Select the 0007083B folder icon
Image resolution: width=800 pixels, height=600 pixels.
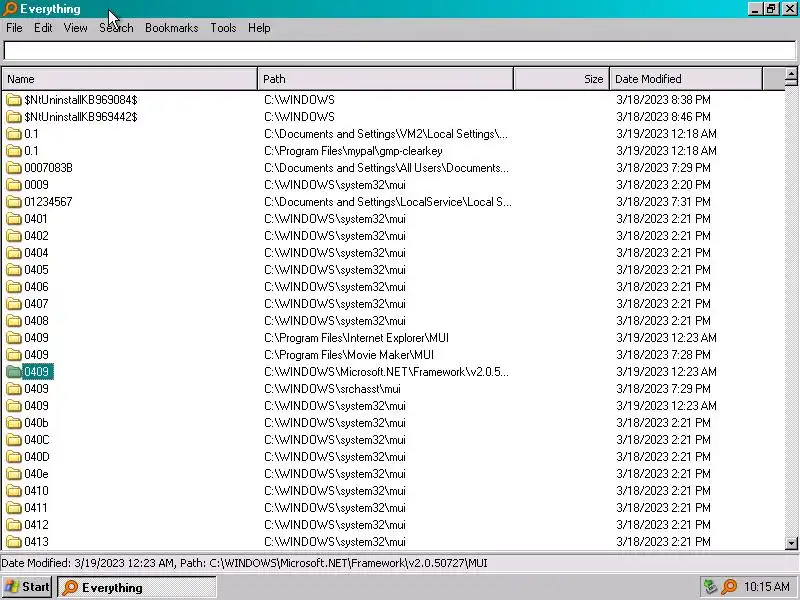point(14,168)
